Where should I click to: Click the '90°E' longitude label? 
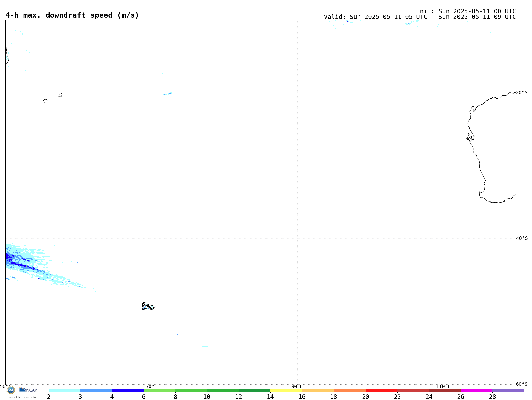[x=297, y=387]
